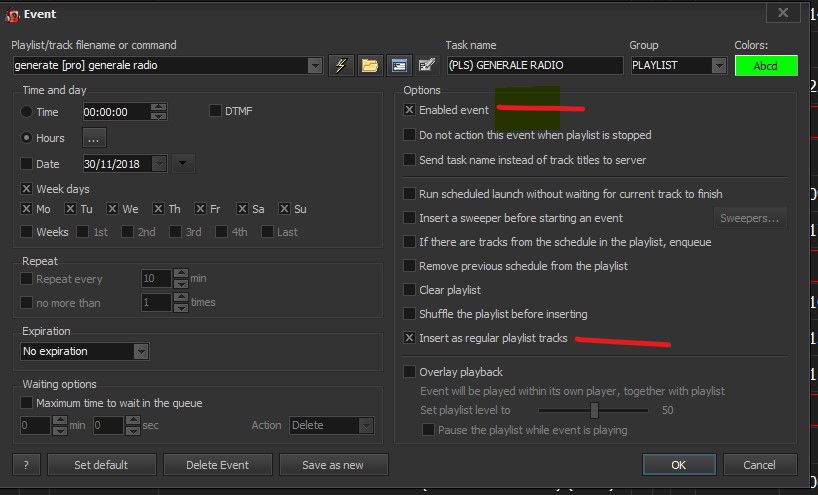Viewport: 818px width, 495px height.
Task: Enable the Weeks checkbox
Action: tap(26, 231)
